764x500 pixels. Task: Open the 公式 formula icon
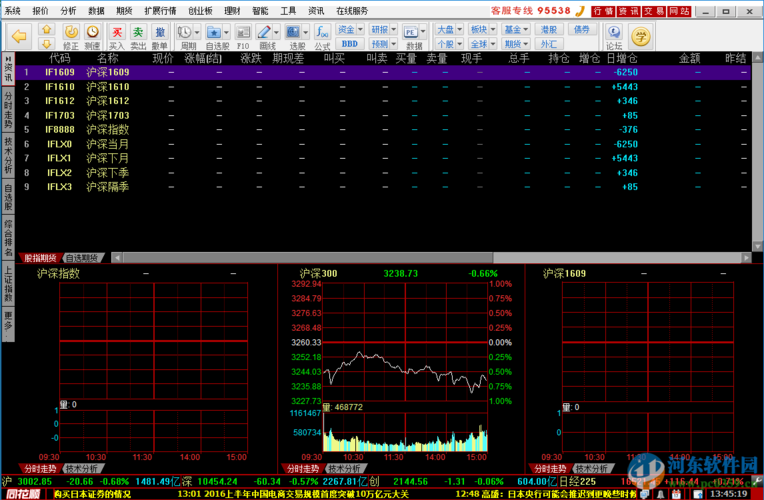[x=322, y=32]
